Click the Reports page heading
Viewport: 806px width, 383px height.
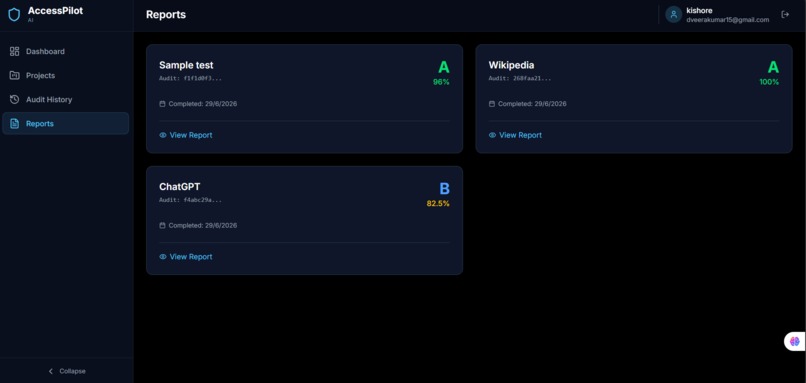[166, 15]
